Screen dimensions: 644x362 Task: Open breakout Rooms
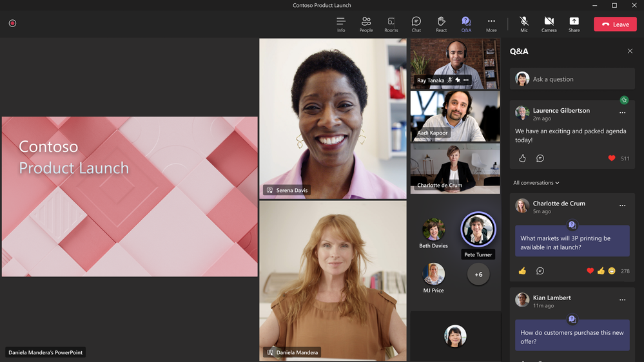pos(391,24)
